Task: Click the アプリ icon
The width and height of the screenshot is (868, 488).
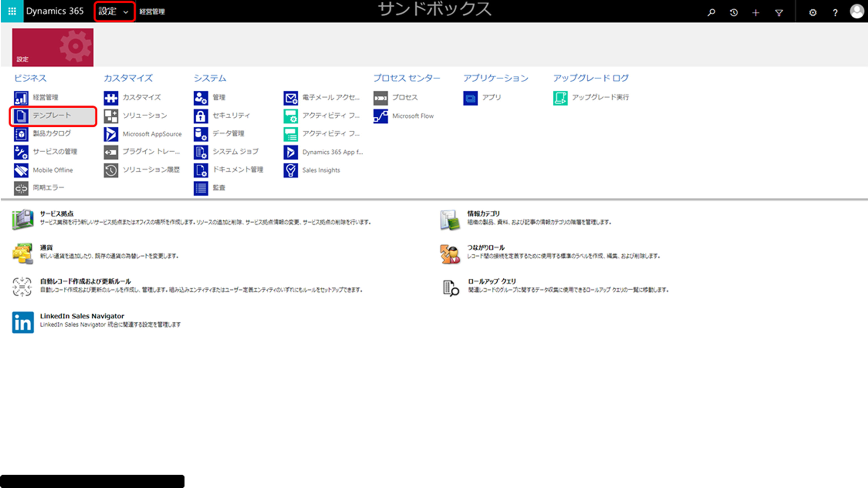Action: (470, 98)
